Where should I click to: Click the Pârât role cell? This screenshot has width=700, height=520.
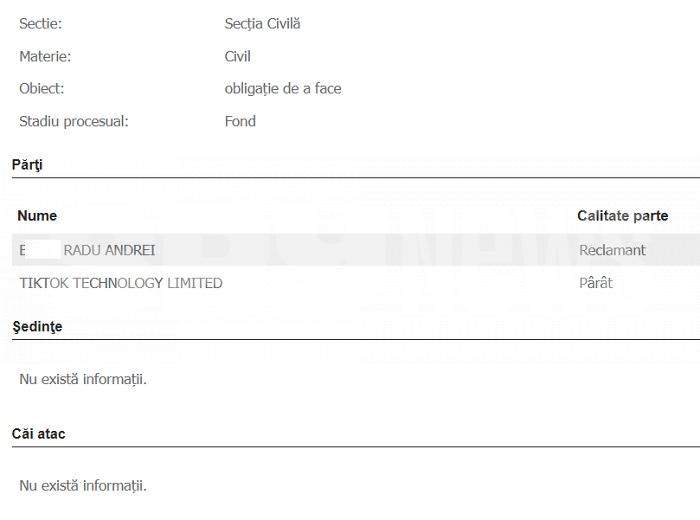point(595,283)
